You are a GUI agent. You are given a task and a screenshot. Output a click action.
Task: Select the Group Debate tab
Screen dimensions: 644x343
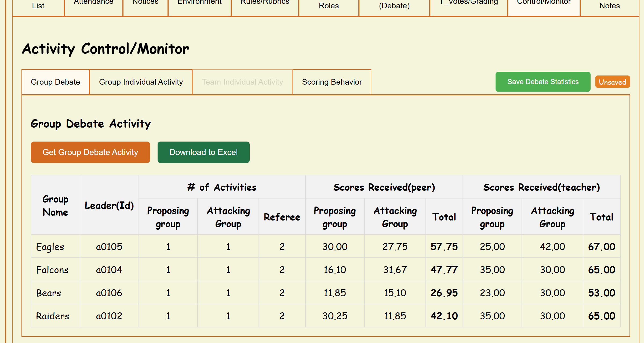click(56, 82)
